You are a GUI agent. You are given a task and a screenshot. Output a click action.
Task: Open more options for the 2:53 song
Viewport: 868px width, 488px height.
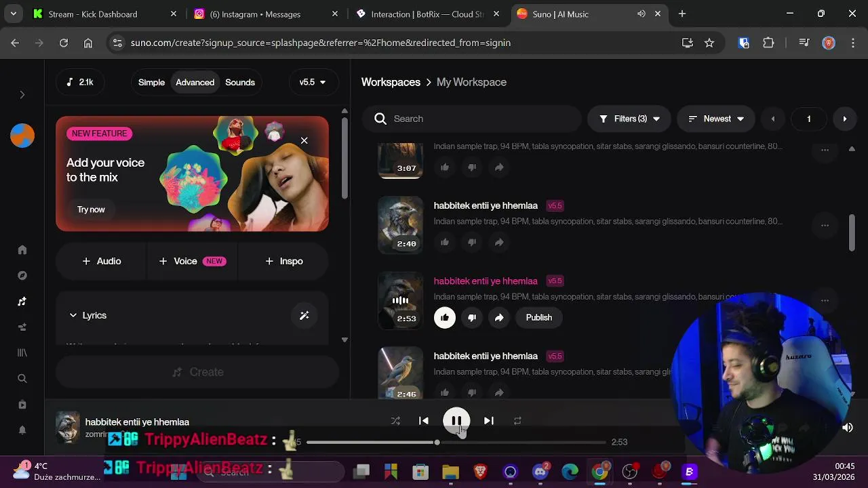point(825,300)
